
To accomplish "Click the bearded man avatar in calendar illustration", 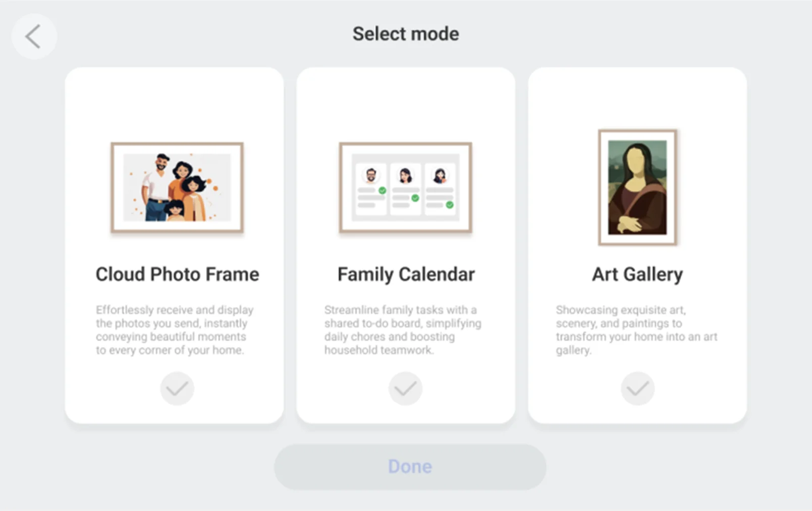I will pos(371,176).
